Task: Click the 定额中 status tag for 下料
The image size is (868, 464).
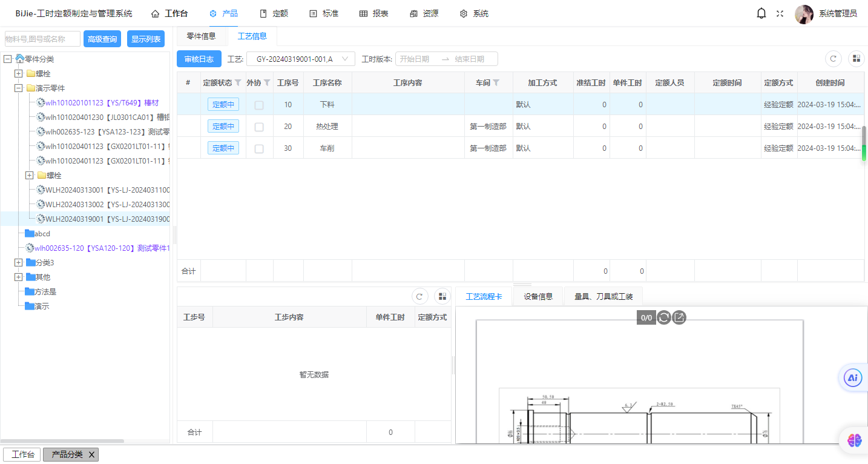Action: tap(223, 104)
